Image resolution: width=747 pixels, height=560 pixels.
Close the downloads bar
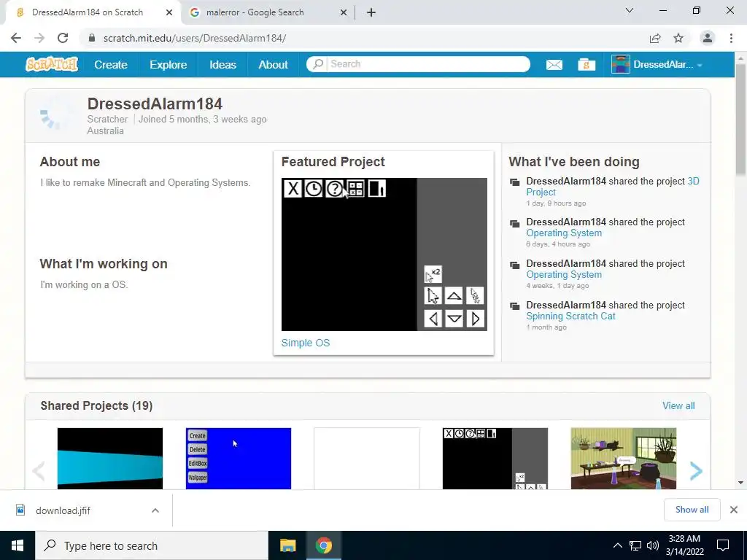(x=734, y=510)
